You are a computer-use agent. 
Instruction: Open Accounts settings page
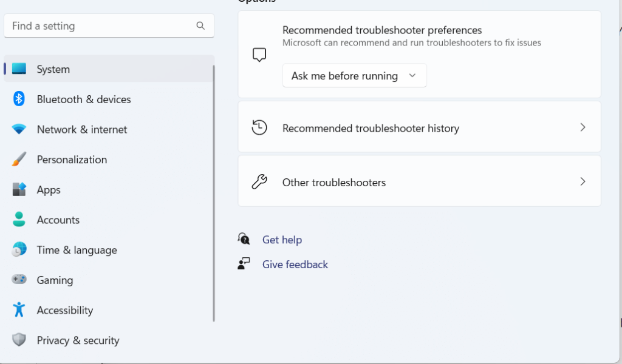[x=109, y=220]
